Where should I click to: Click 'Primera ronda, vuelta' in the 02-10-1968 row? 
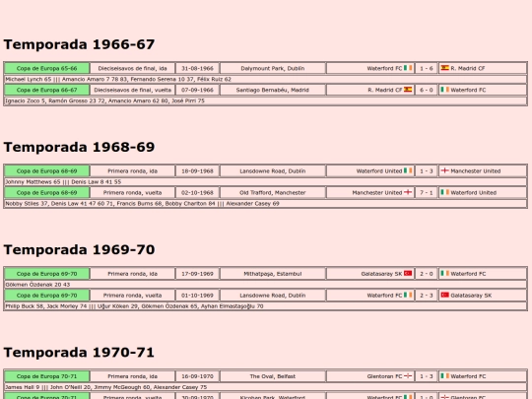click(133, 193)
